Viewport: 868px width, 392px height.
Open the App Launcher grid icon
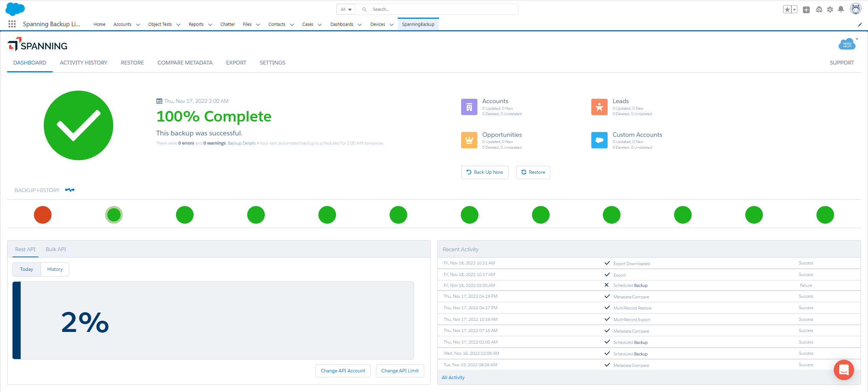[x=12, y=24]
